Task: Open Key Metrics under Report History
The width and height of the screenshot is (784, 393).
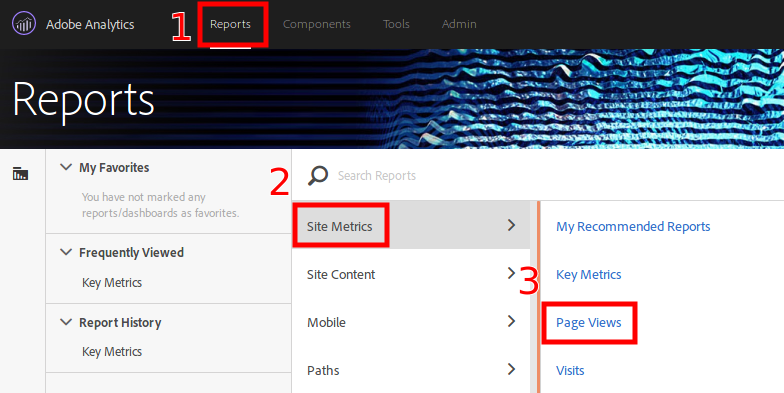Action: [x=112, y=352]
